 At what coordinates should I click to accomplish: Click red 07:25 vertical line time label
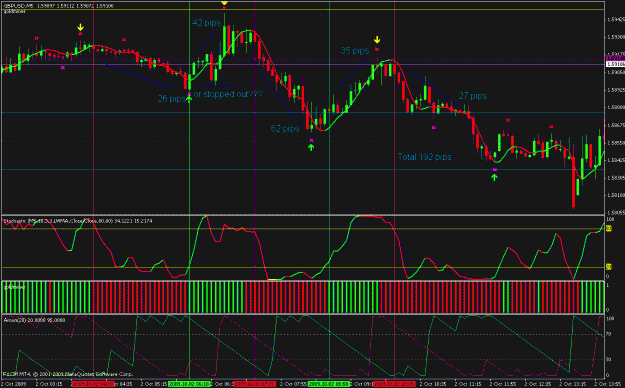[x=254, y=384]
